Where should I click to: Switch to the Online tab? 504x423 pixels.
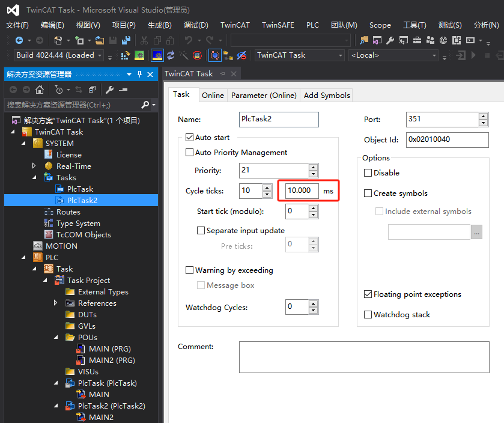[213, 96]
